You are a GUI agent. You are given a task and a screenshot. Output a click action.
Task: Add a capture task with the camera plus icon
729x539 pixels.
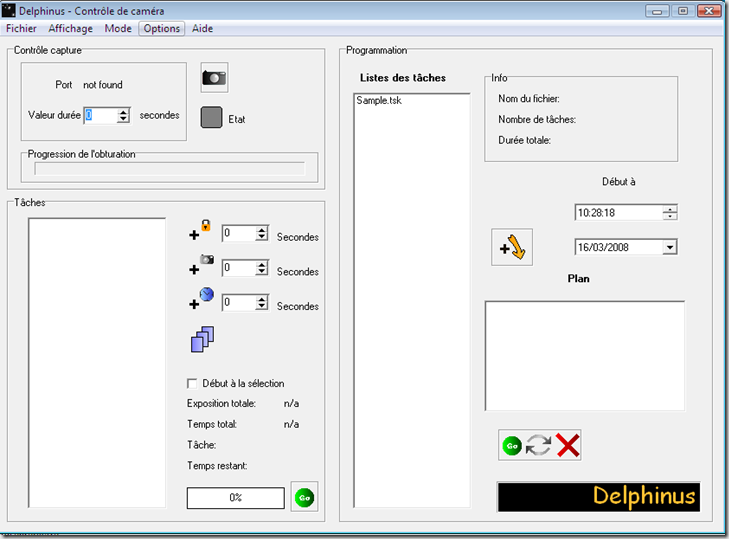[x=201, y=265]
